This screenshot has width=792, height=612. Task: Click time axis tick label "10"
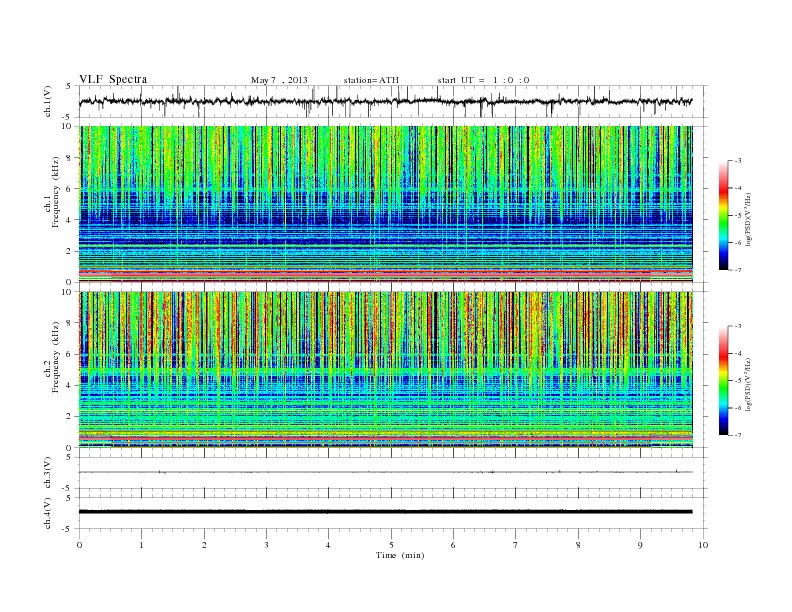(x=703, y=545)
